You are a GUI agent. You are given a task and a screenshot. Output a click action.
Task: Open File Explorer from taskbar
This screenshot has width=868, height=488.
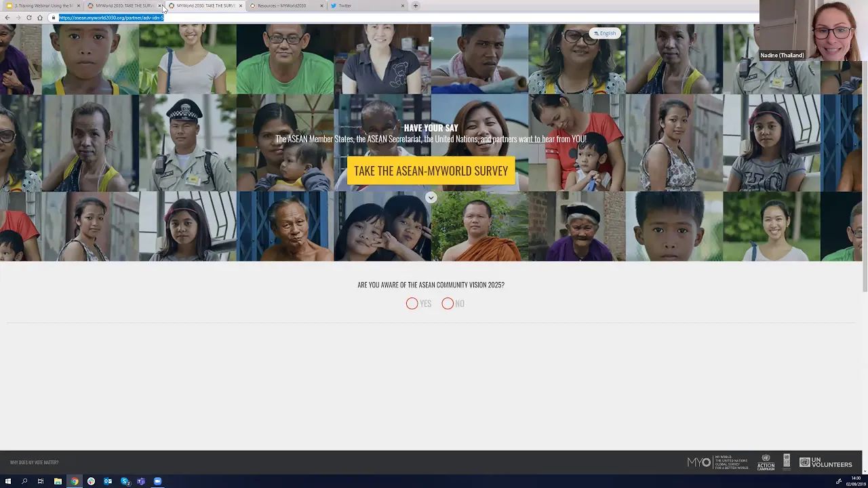pyautogui.click(x=58, y=481)
